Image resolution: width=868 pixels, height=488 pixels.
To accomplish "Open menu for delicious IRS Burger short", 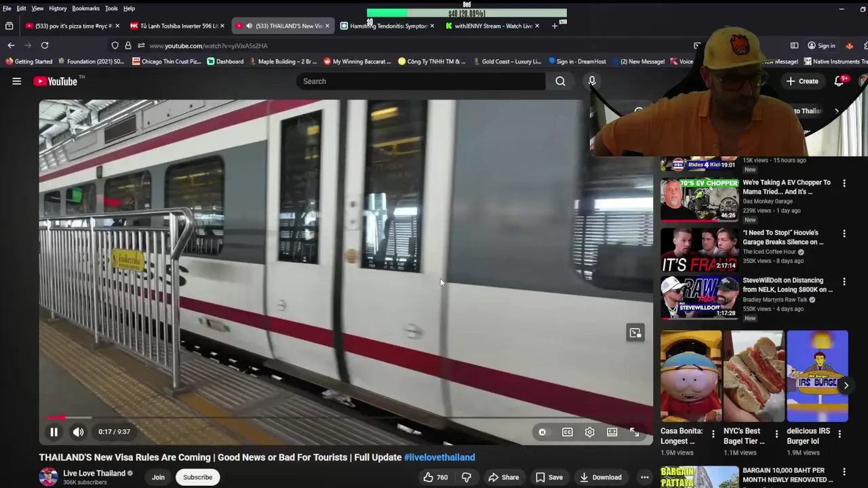I will [x=840, y=434].
